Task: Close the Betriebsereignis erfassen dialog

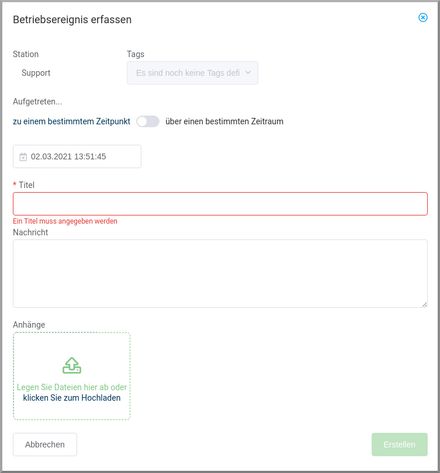Action: (x=423, y=17)
